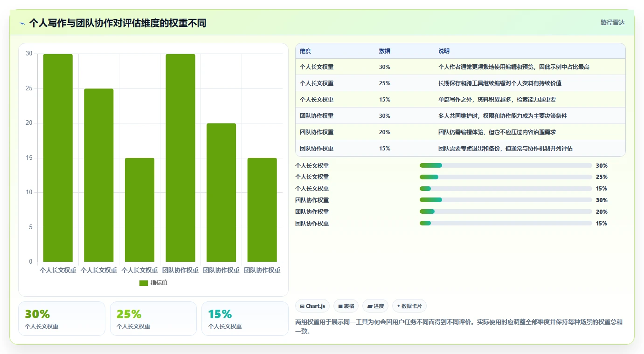This screenshot has height=354, width=644.
Task: Click the 团队协作权重 chart bar reaching 30
Action: [180, 158]
